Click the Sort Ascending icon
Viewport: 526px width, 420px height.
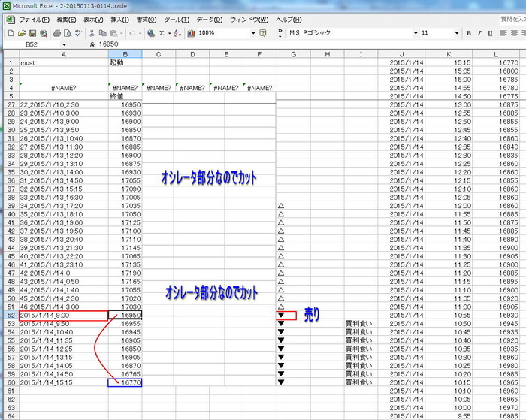[177, 33]
